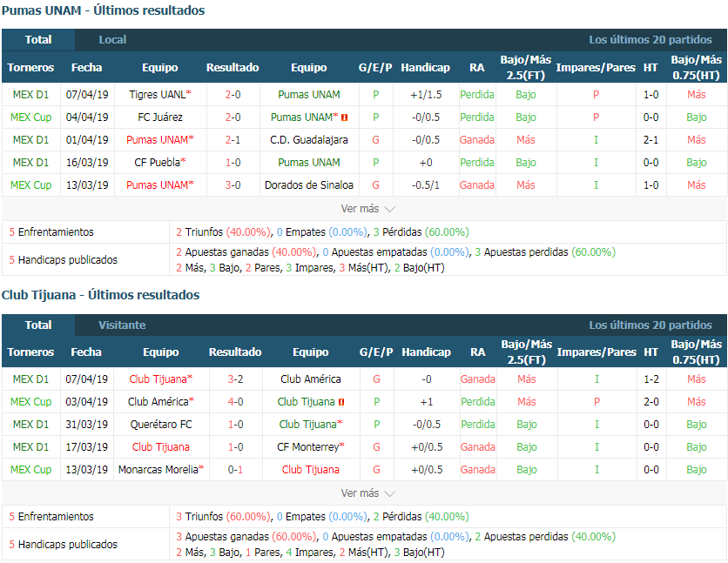This screenshot has height=563, width=728.
Task: Click '2 Triunfos (40.00%)' in the Pumas summary
Action: tap(223, 232)
